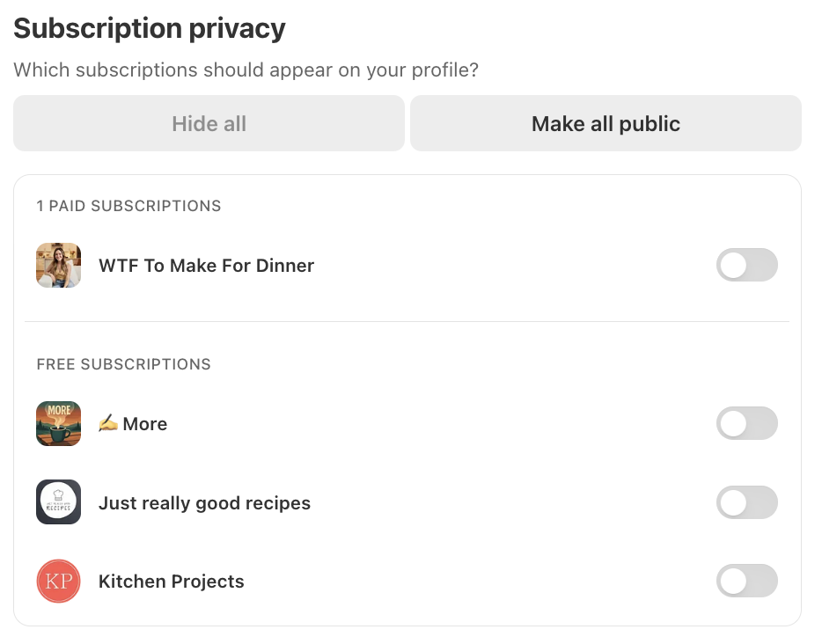Image resolution: width=822 pixels, height=644 pixels.
Task: Click the Subscription privacy heading
Action: tap(150, 29)
